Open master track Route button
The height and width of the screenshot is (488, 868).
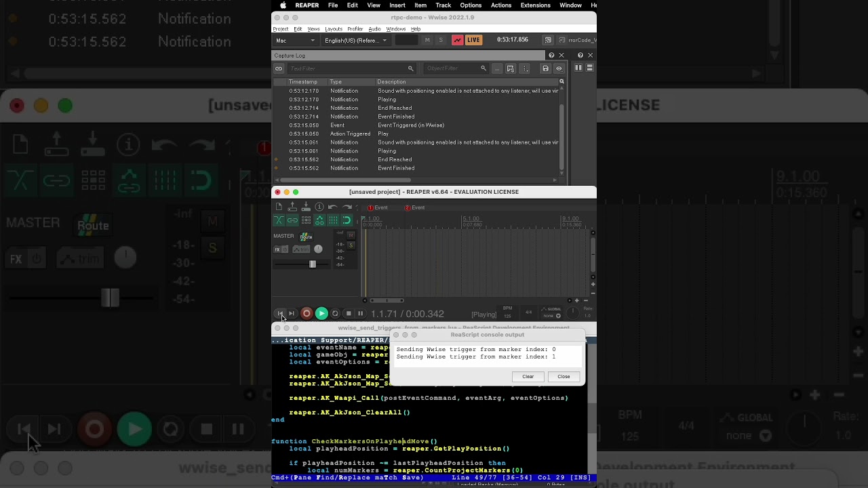point(306,237)
